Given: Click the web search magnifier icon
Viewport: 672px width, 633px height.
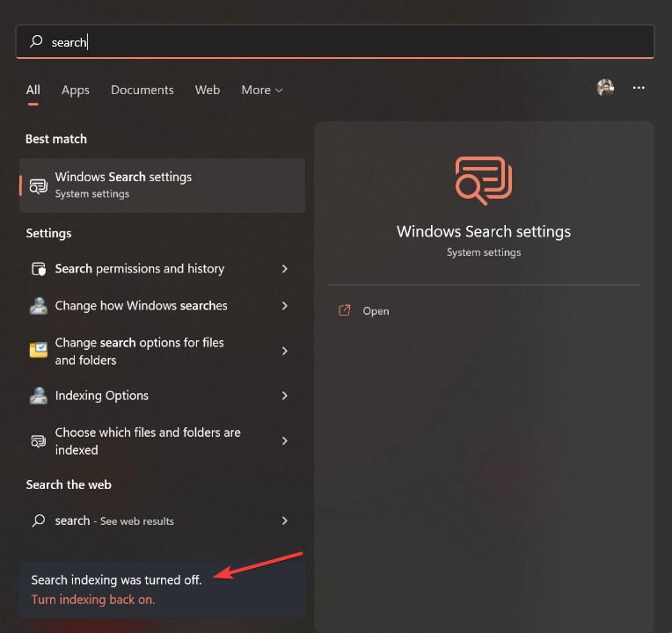Looking at the screenshot, I should pos(39,520).
